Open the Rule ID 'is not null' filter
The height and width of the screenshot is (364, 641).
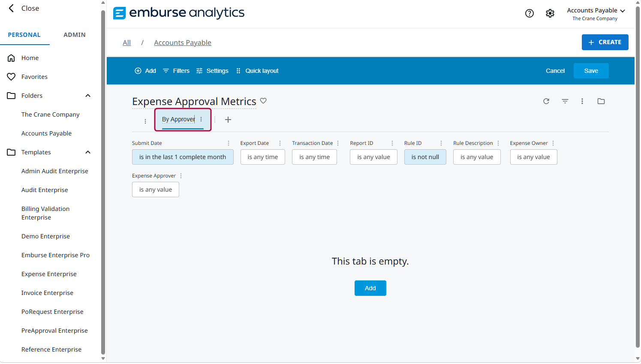click(425, 157)
